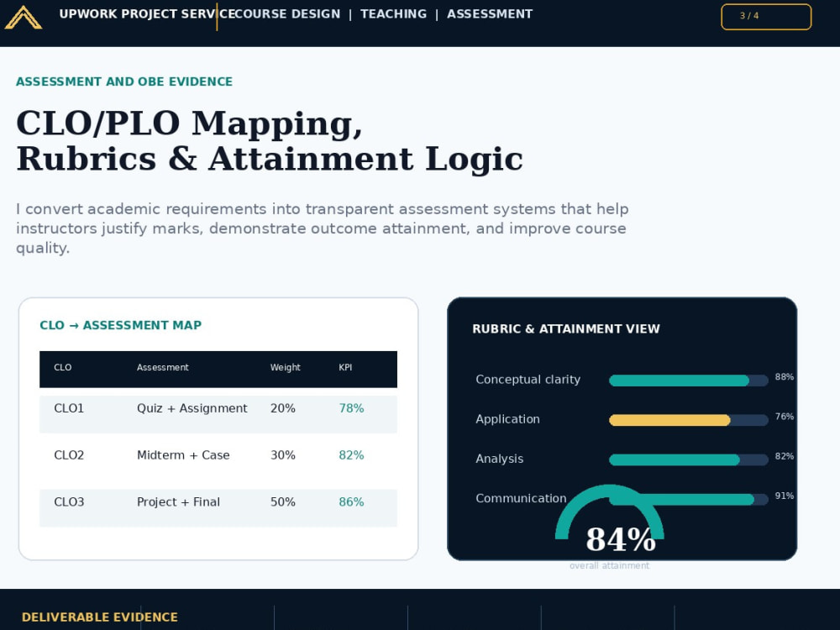Select ASSESSMENT in the header
840x630 pixels.
click(490, 14)
